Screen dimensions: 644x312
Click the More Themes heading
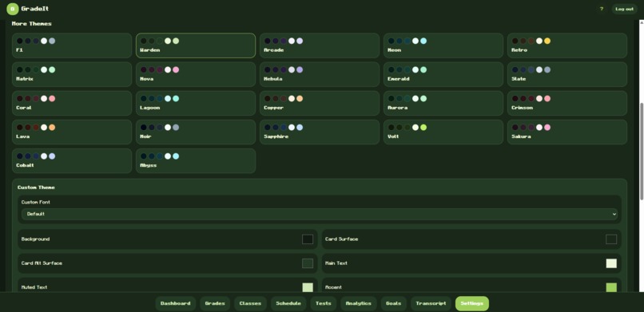point(32,24)
